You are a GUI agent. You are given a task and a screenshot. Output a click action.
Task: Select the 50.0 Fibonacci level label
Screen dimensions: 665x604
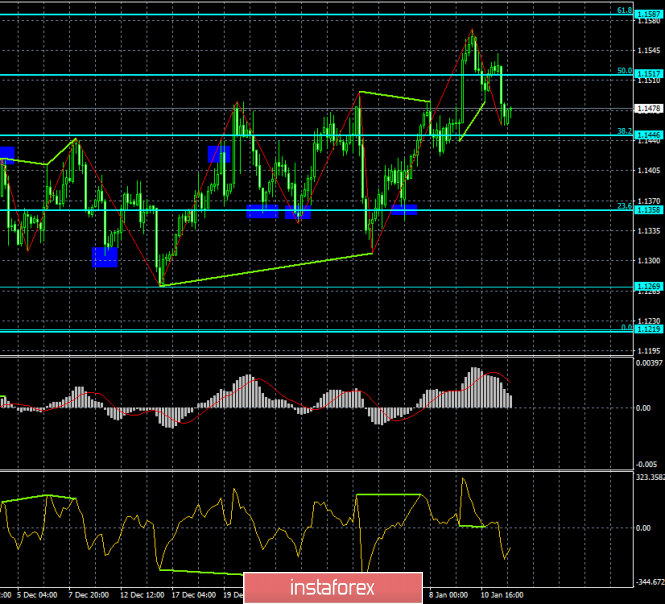coord(623,71)
